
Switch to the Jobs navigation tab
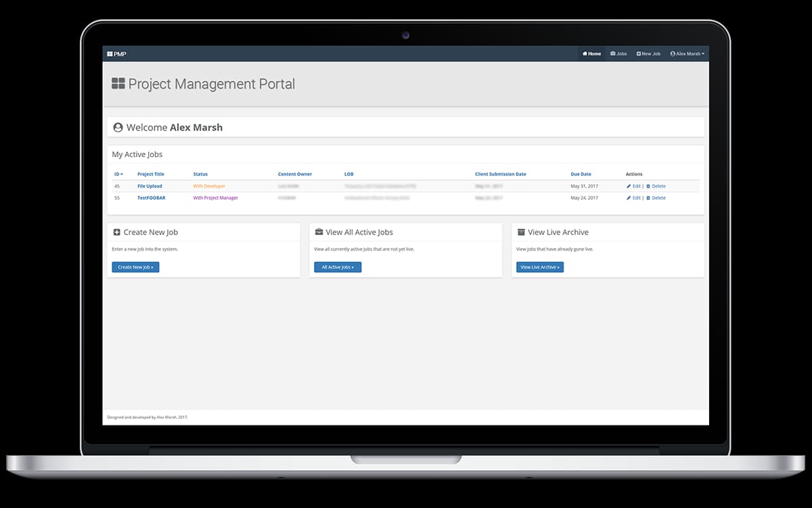[618, 54]
